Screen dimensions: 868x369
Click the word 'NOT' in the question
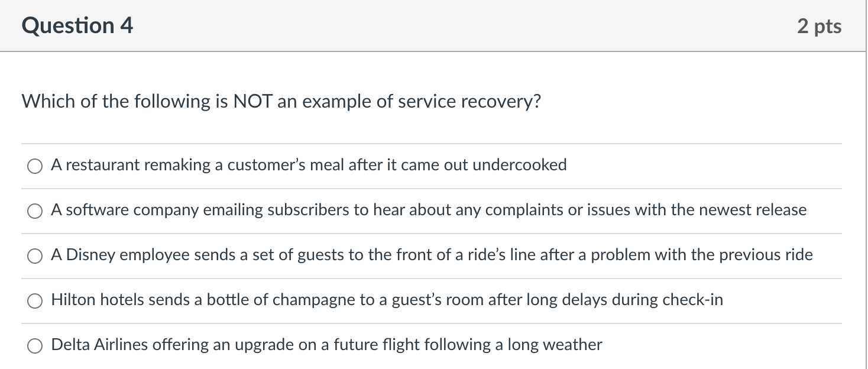[x=252, y=101]
